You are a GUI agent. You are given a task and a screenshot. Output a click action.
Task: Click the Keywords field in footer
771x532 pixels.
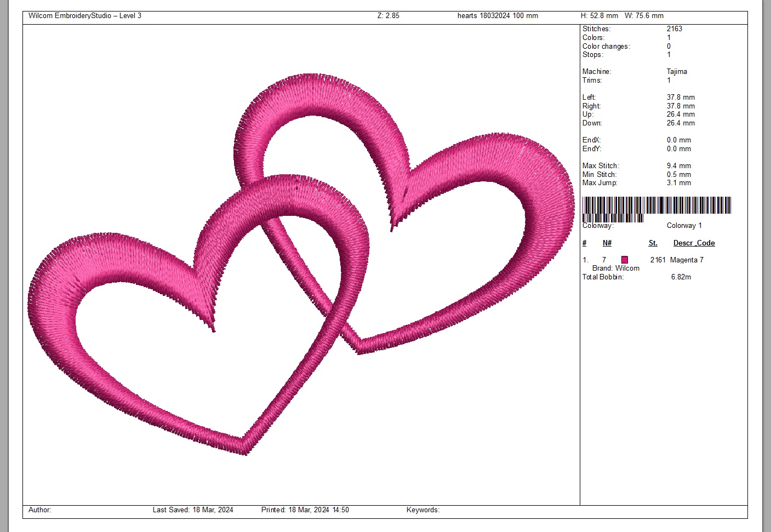pyautogui.click(x=422, y=510)
